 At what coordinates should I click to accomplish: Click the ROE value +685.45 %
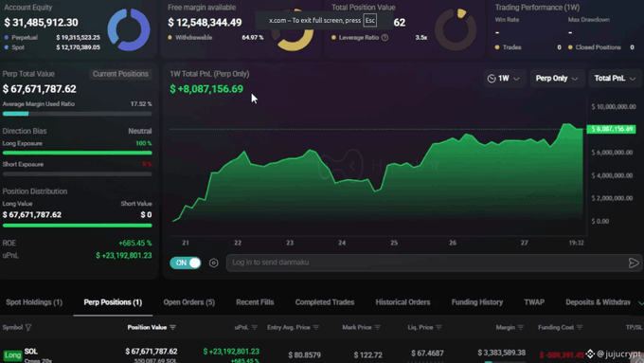tap(135, 244)
